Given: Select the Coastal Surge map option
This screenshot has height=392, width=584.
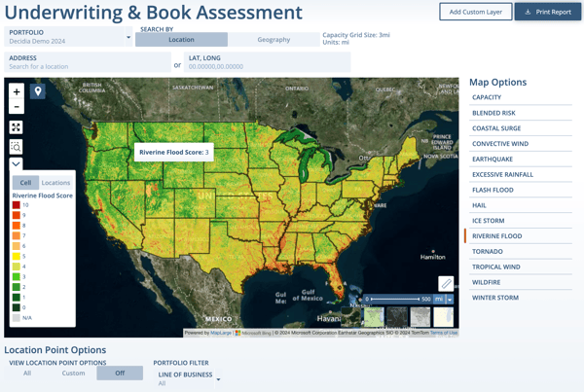Looking at the screenshot, I should [521, 128].
